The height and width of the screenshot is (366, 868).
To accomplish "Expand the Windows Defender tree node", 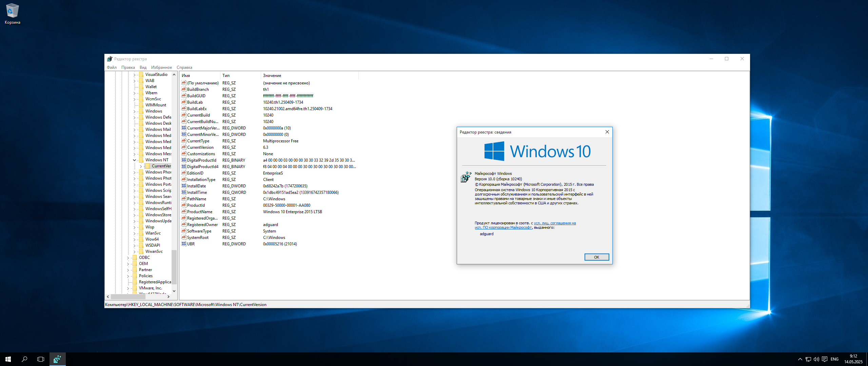I will point(135,117).
